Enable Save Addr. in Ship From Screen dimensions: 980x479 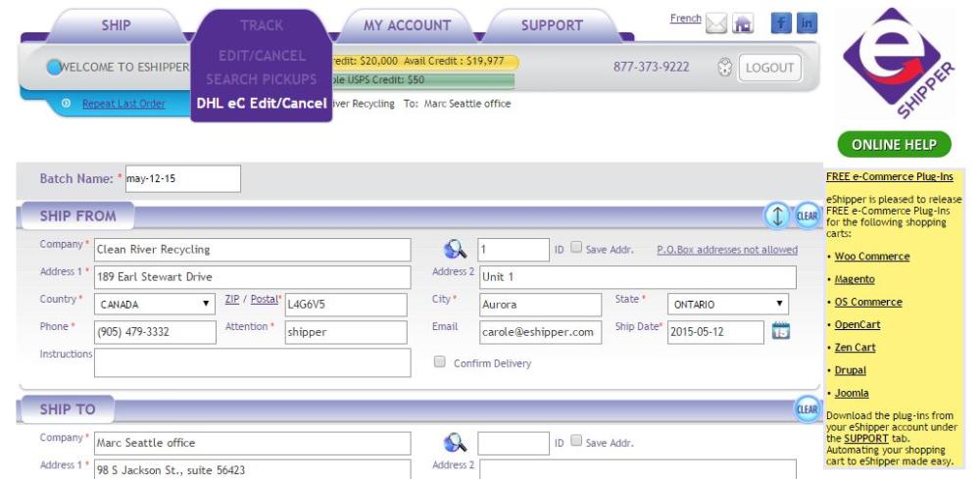[x=576, y=247]
